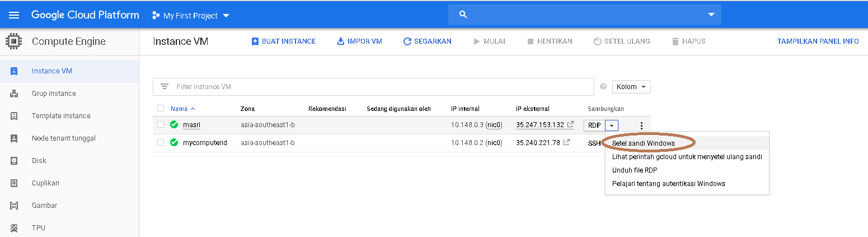Viewport: 868px width, 237px height.
Task: Click the HAPUS delete button
Action: (688, 41)
